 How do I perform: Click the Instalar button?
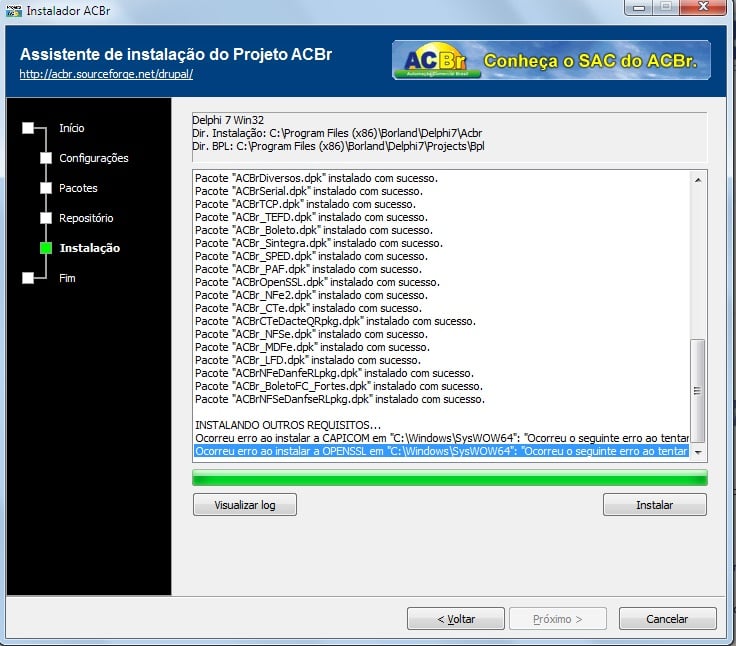point(654,505)
